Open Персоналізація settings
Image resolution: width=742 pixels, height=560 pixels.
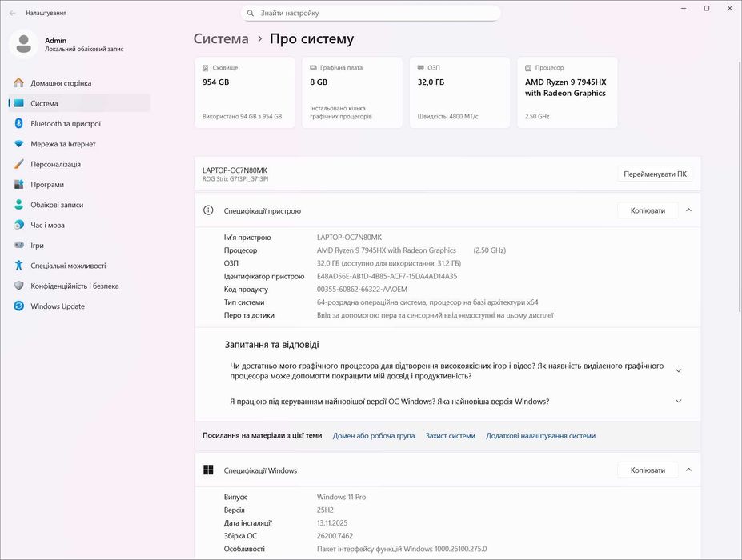[79, 164]
